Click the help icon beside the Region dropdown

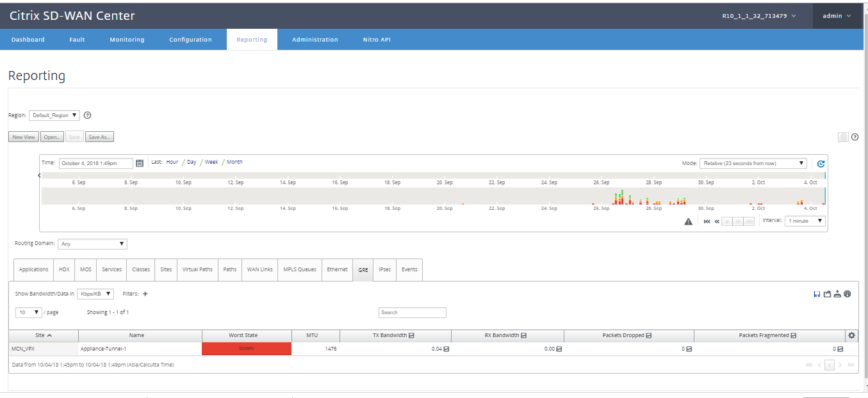pos(88,116)
